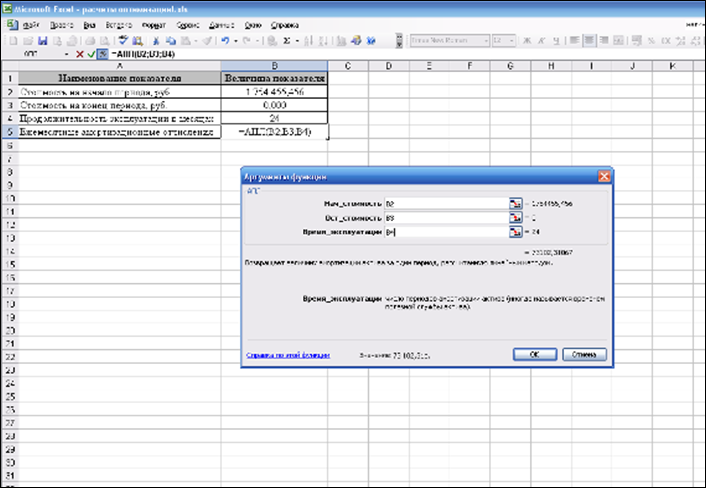Click the Sort Ascending icon
Image resolution: width=706 pixels, height=488 pixels.
pos(308,41)
